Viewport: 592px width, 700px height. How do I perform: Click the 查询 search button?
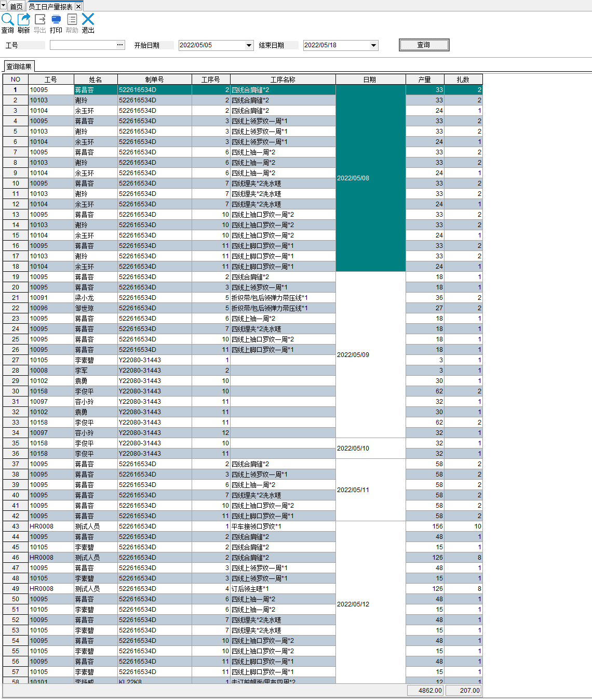[x=424, y=45]
